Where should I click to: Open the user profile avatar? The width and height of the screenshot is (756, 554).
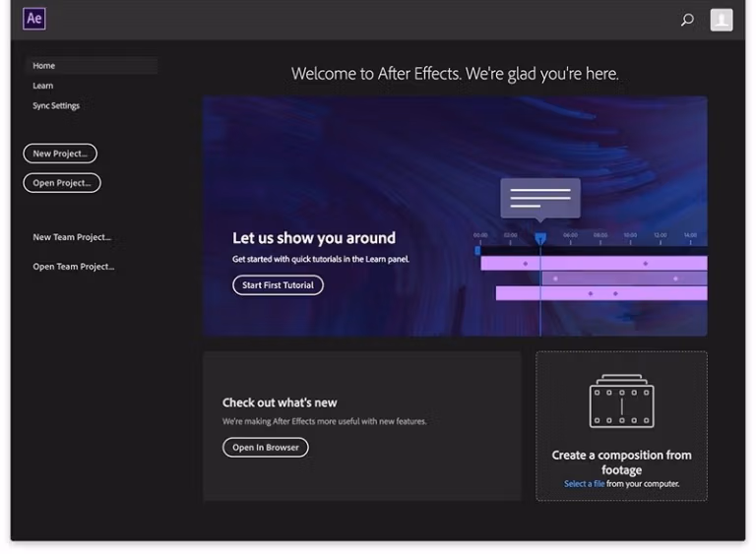click(722, 20)
